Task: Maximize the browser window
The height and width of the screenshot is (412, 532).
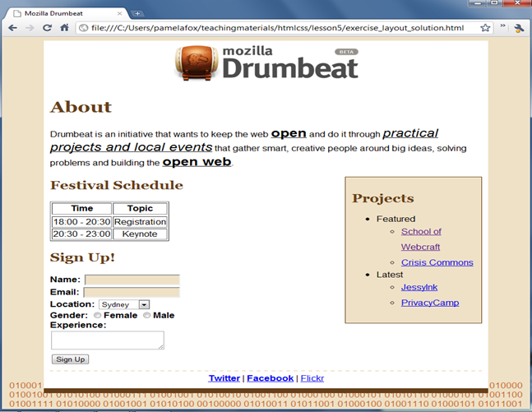Action: [x=494, y=2]
